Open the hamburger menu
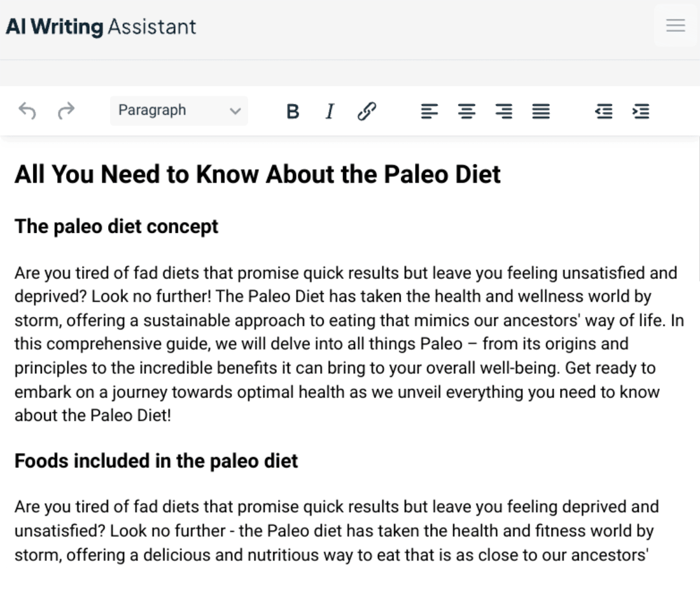 point(675,26)
